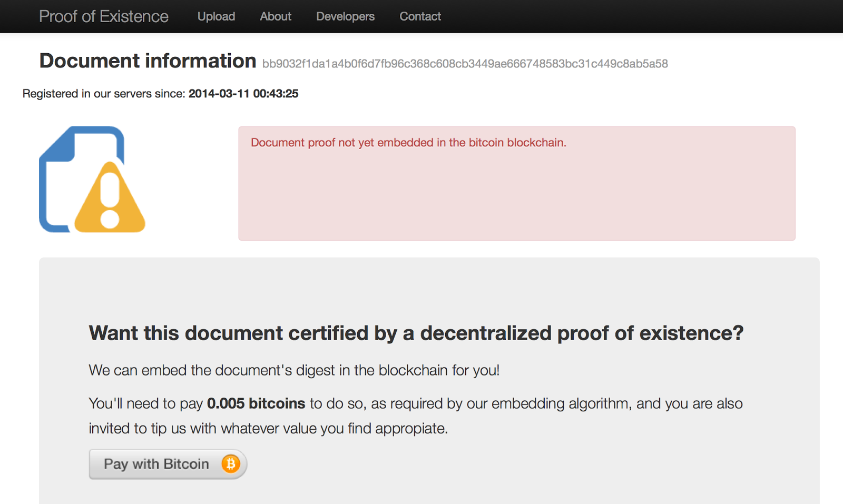The image size is (843, 504).
Task: Navigate to the Contact page
Action: tap(420, 16)
